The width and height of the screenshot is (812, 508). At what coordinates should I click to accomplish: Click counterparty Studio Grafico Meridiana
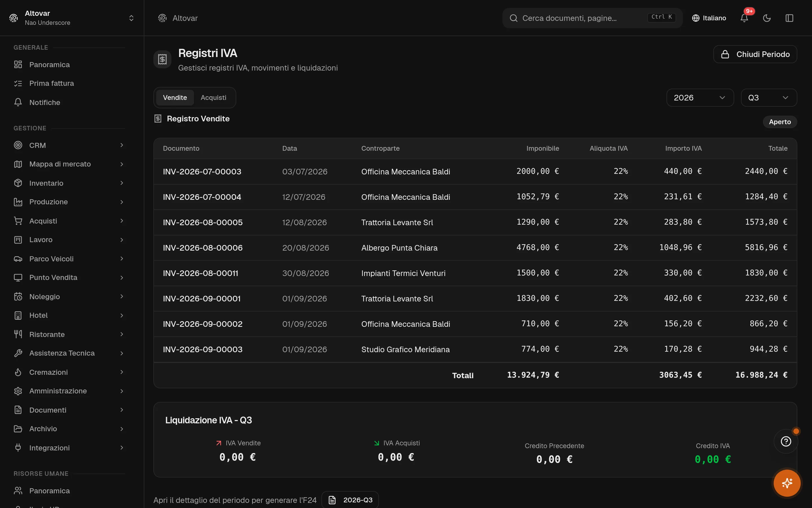pyautogui.click(x=405, y=349)
